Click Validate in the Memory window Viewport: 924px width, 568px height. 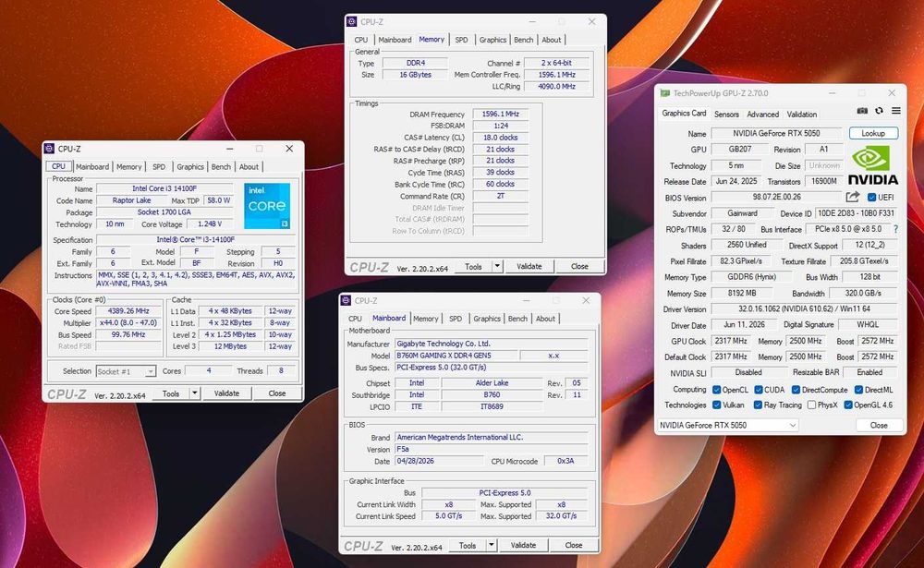(529, 266)
